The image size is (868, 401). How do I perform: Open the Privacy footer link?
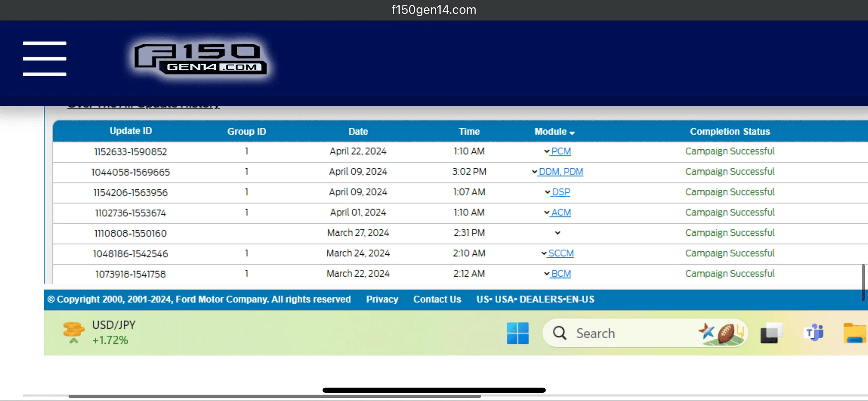pyautogui.click(x=382, y=299)
